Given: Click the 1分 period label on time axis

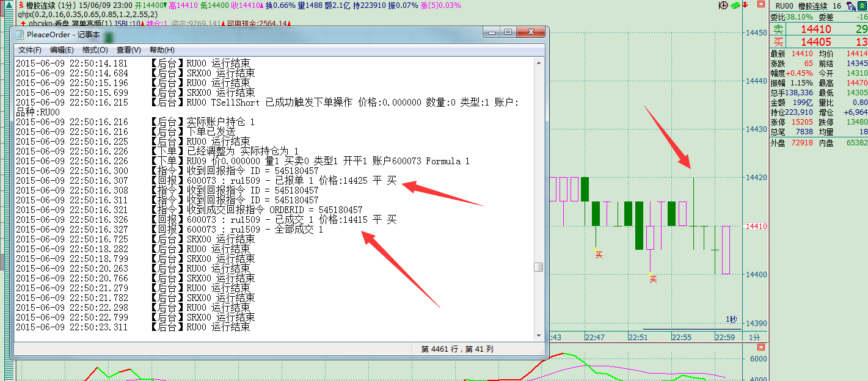Looking at the screenshot, I should click(x=754, y=337).
